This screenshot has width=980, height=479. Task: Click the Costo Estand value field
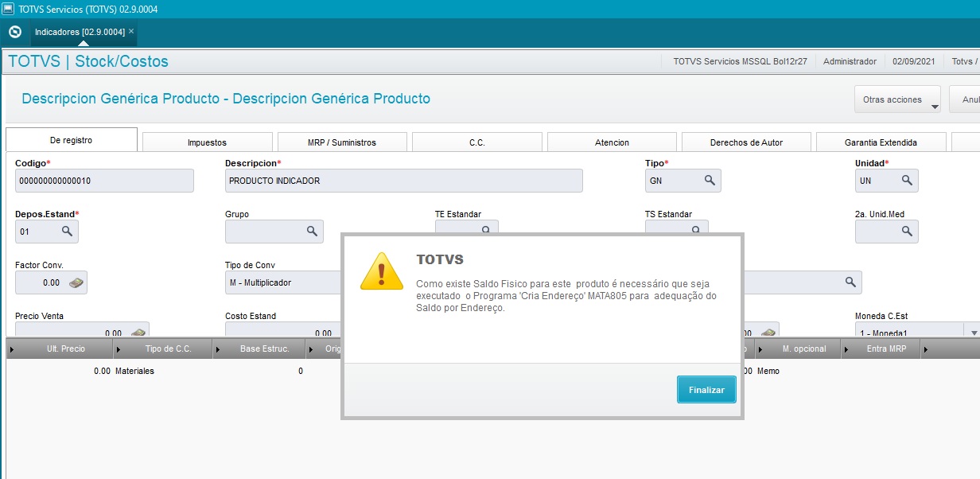point(282,329)
